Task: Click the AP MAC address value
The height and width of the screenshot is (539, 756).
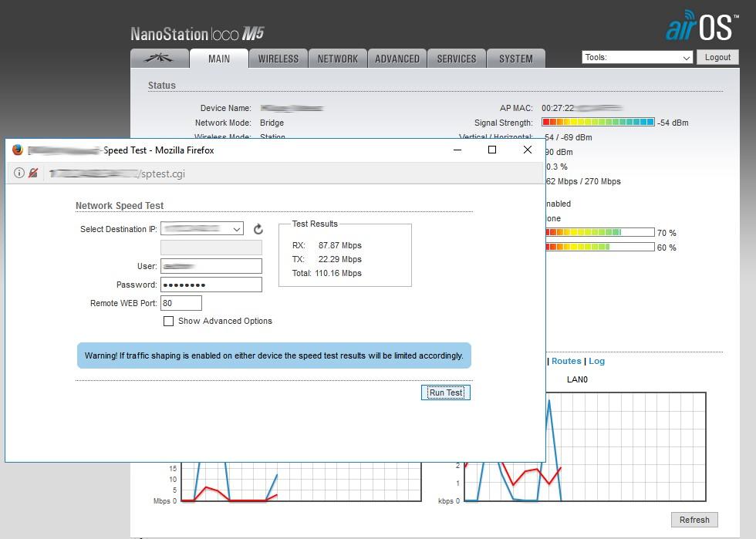Action: point(582,108)
